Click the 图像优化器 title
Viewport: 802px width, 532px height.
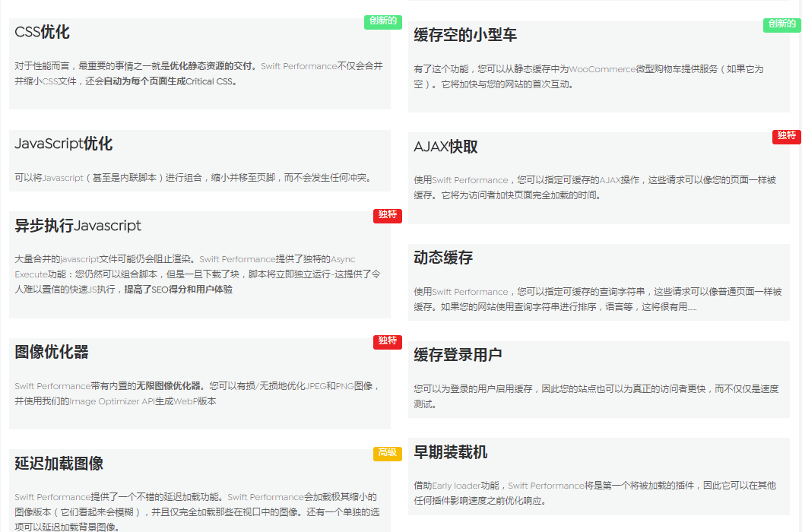pyautogui.click(x=52, y=352)
